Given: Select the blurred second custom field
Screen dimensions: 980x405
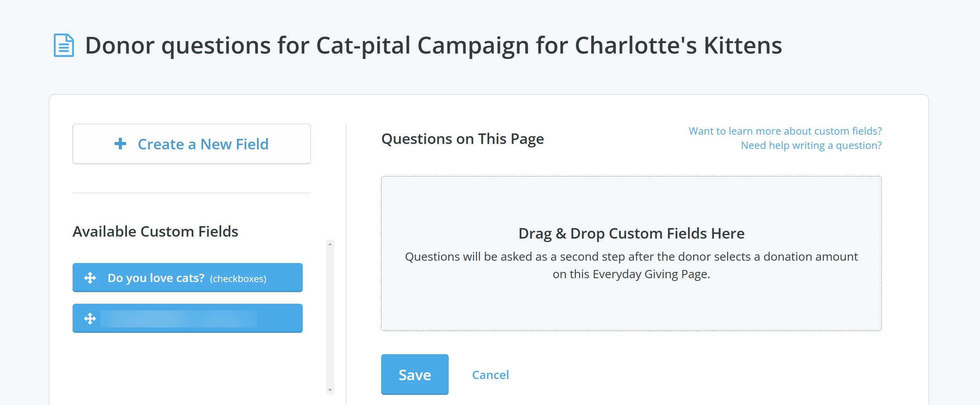Looking at the screenshot, I should [187, 318].
